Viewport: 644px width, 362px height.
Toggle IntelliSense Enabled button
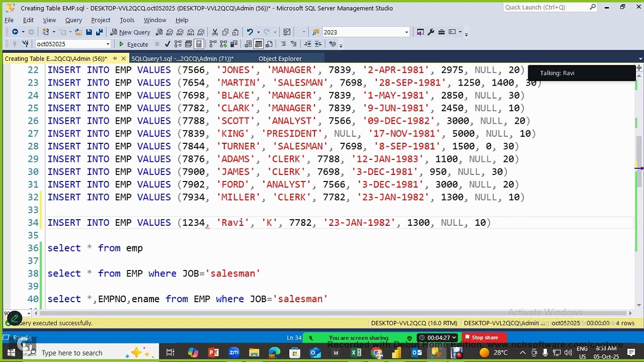199,44
